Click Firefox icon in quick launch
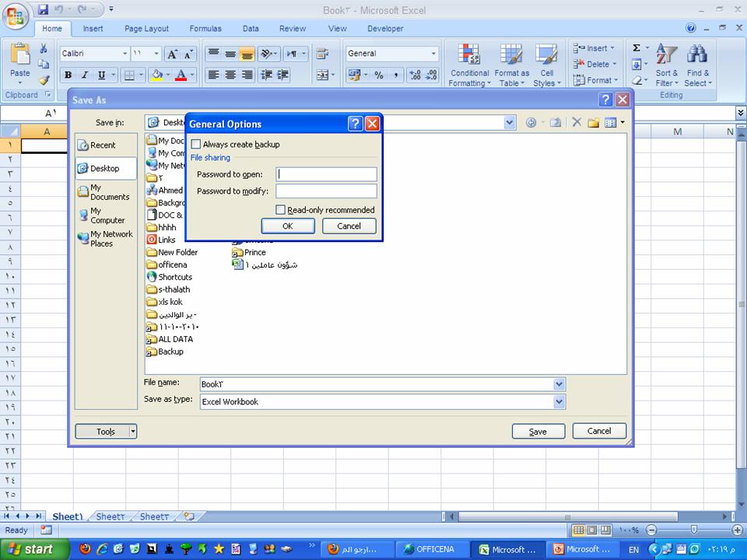Screen dimensions: 747x560 click(86, 549)
